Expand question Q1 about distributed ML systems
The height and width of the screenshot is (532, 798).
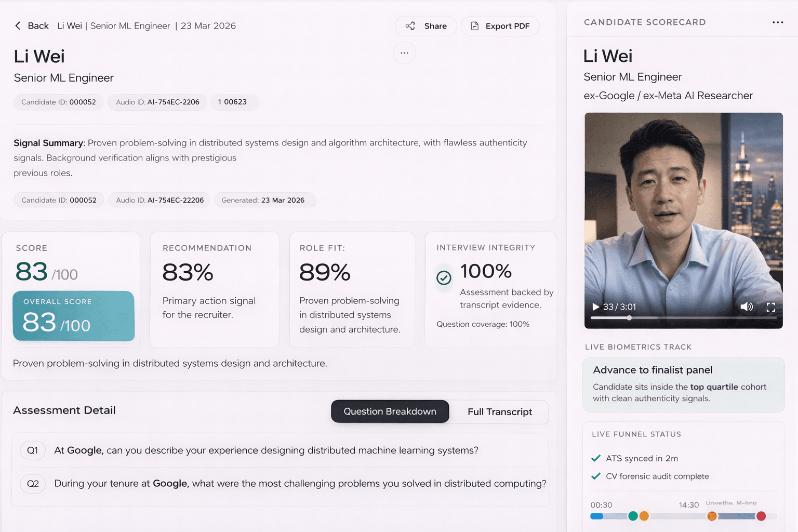(281, 450)
